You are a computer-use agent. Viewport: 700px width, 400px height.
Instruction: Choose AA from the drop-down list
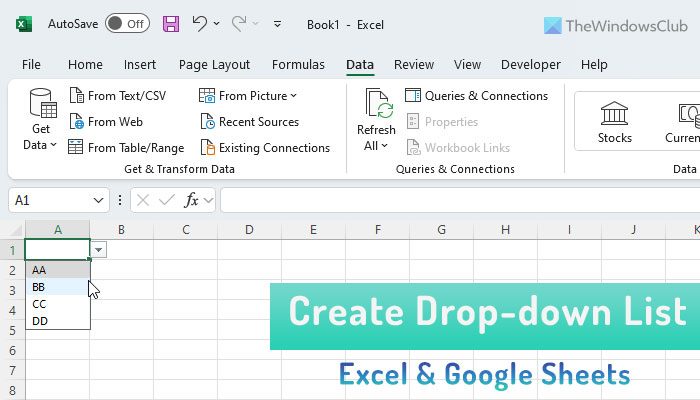coord(58,270)
